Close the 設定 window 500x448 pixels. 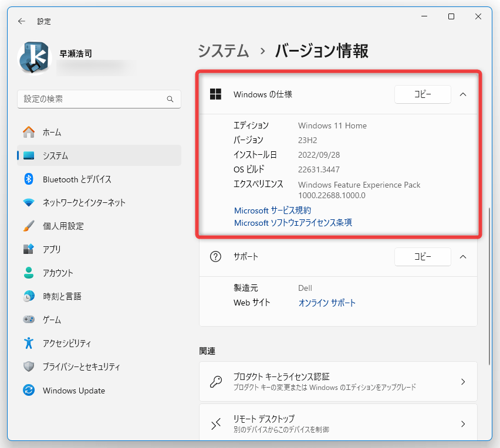[478, 16]
